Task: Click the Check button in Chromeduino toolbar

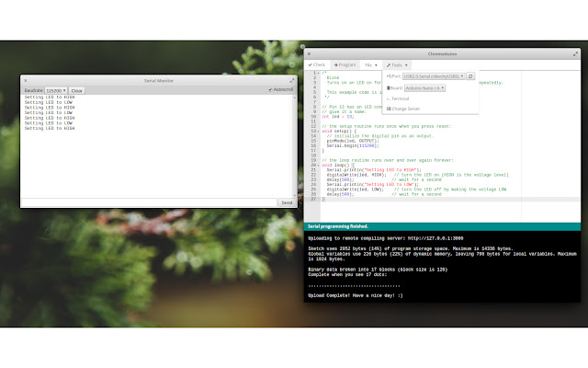Action: coord(316,65)
